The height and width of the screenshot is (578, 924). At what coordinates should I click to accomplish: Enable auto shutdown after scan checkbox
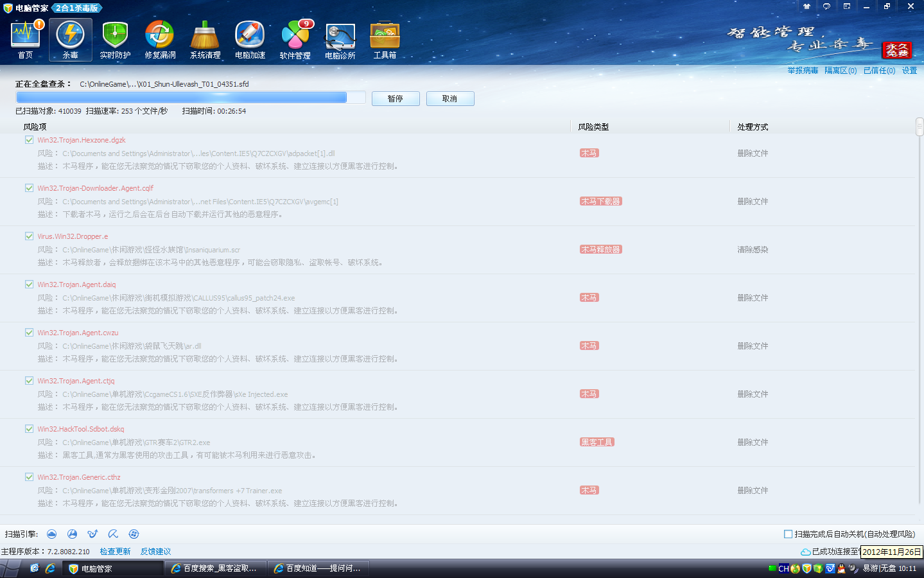pyautogui.click(x=788, y=534)
